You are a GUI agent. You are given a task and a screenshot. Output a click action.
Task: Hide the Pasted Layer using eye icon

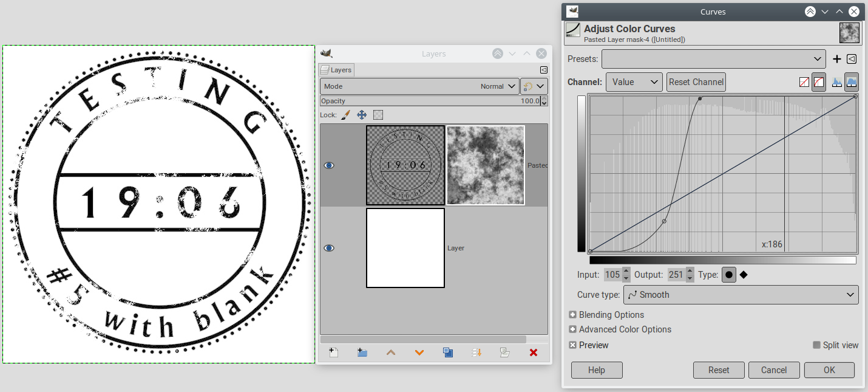329,165
